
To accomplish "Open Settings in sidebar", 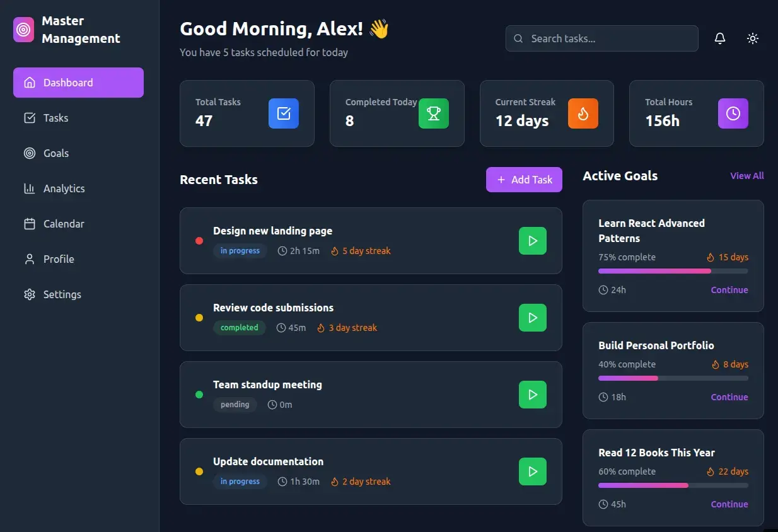I will tap(78, 294).
